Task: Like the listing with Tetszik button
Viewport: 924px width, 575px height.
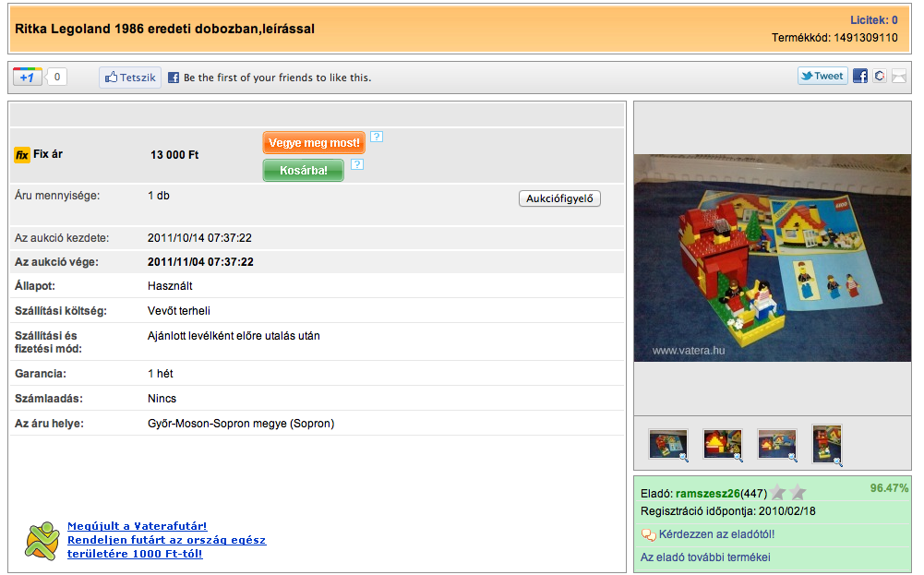Action: coord(130,78)
